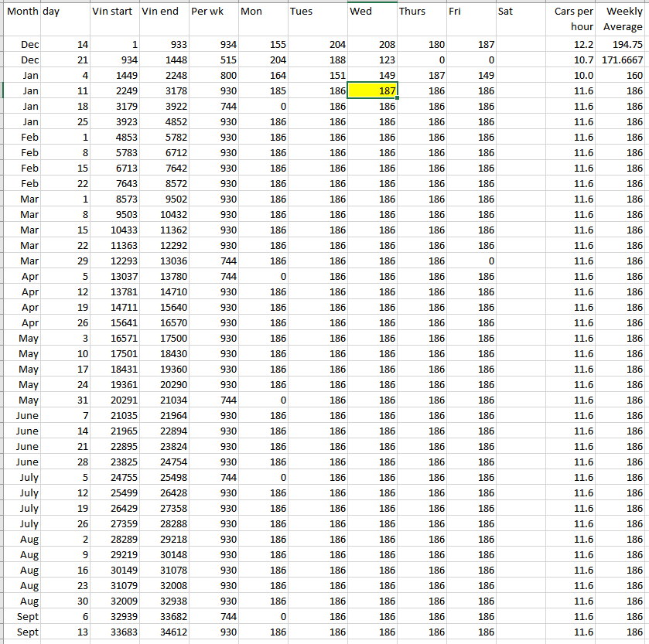Screen dimensions: 649x644
Task: Click the 'Weekly Average' header cell
Action: tap(622, 19)
